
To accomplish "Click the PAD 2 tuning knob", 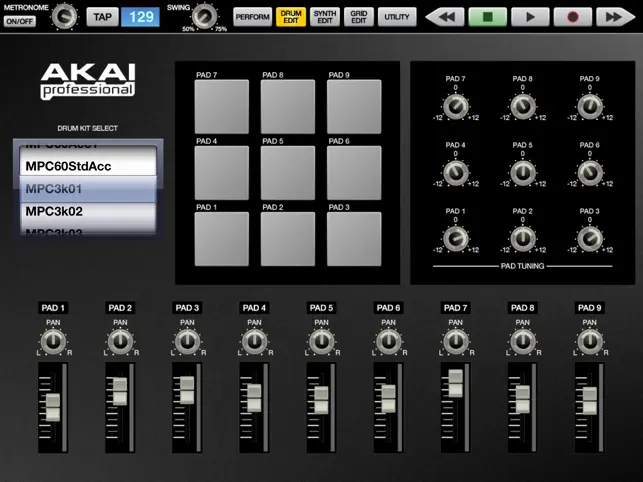I will 522,239.
